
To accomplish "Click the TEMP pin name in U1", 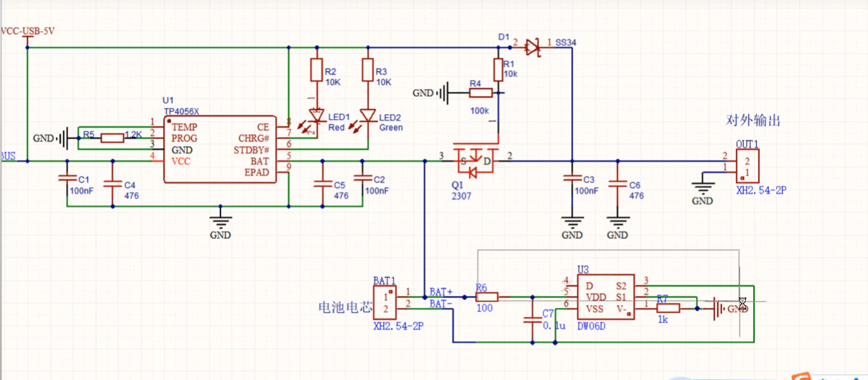I will click(x=185, y=127).
